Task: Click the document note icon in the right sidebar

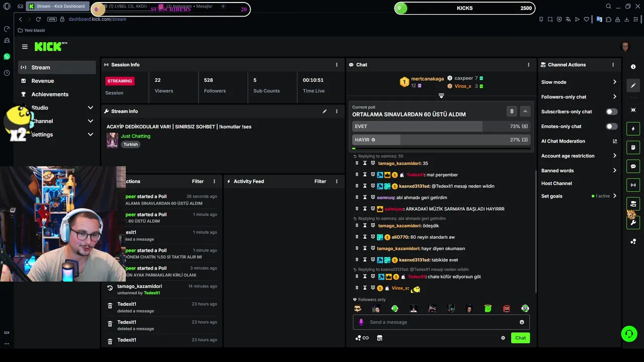Action: (633, 147)
